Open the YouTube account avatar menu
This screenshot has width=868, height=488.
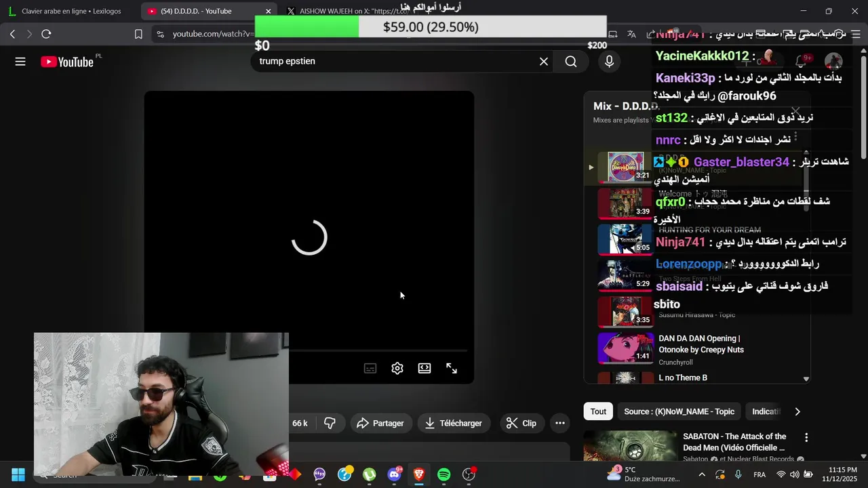click(x=833, y=62)
